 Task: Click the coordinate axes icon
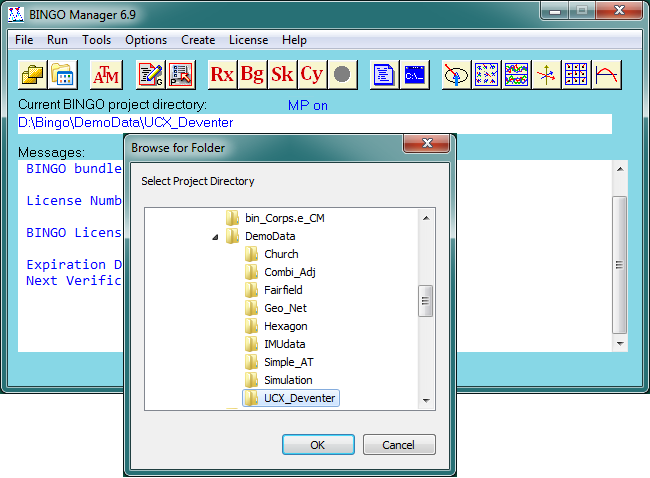coord(546,75)
